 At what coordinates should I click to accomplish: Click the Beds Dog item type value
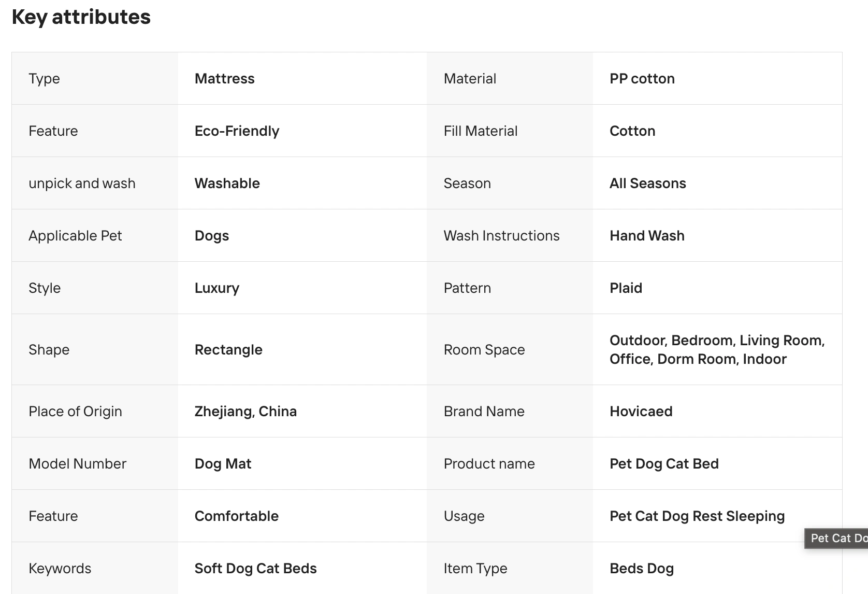tap(641, 569)
